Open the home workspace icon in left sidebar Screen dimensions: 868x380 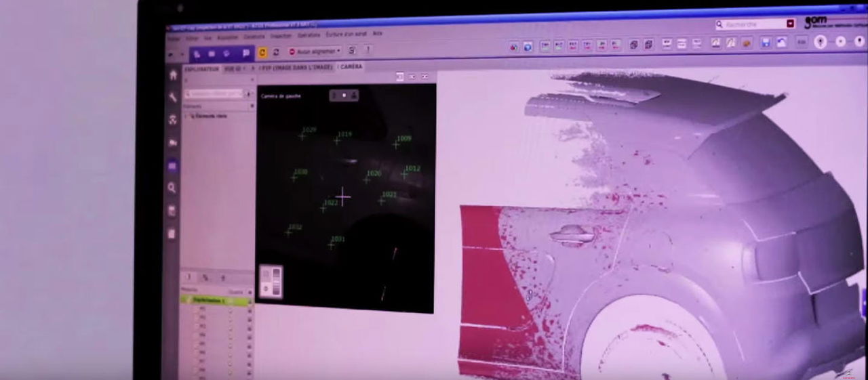(x=173, y=75)
